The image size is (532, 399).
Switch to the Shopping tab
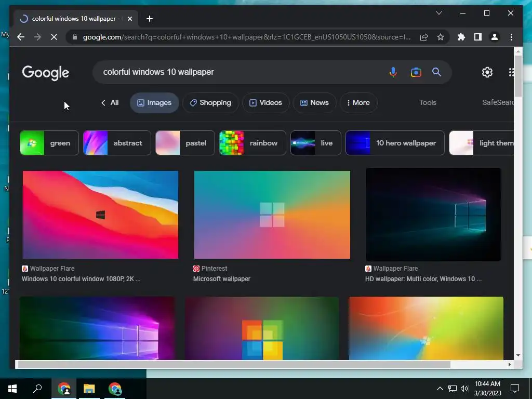tap(210, 102)
